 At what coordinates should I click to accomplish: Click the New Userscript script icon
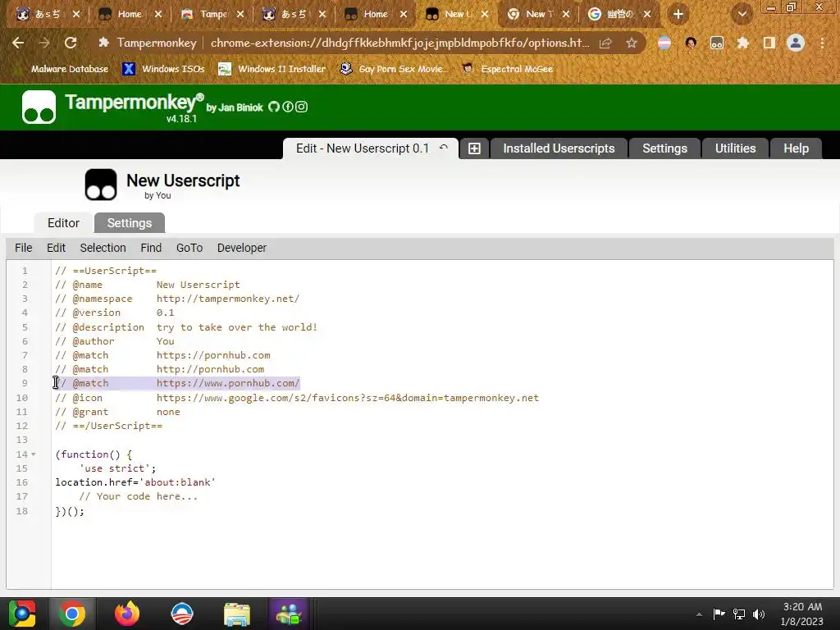coord(101,185)
